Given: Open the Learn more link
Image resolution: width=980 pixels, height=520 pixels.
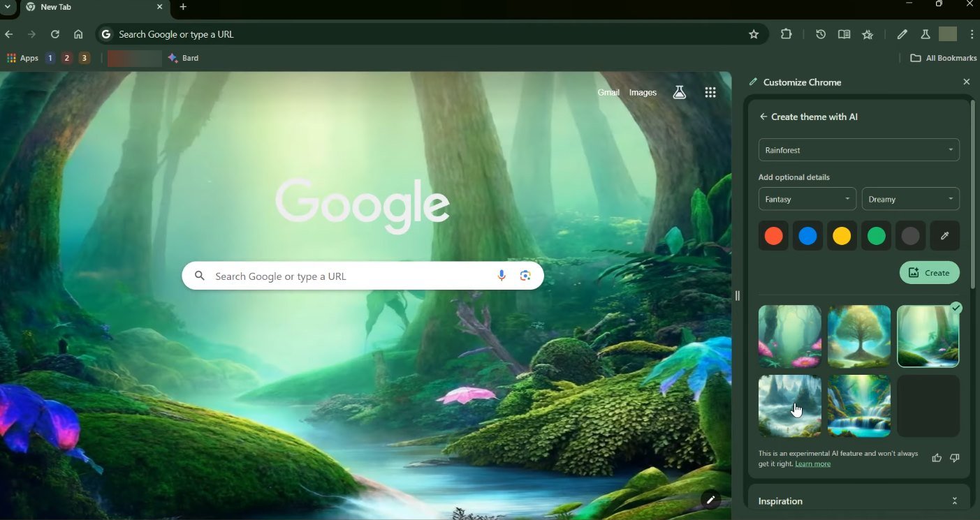Looking at the screenshot, I should pyautogui.click(x=813, y=464).
